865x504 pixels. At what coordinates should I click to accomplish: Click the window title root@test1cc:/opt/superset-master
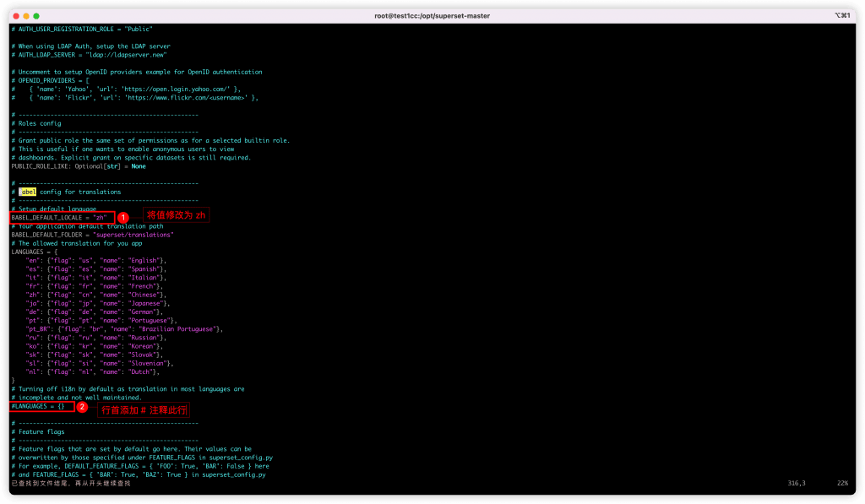(432, 16)
